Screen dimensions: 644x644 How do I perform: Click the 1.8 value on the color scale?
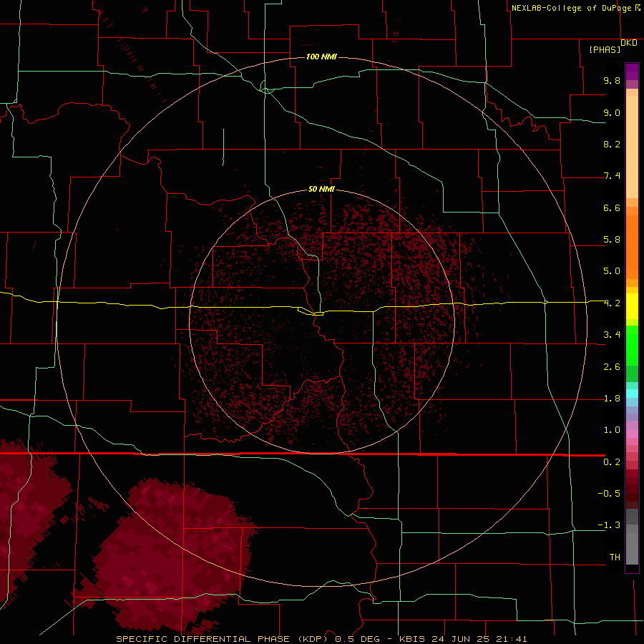point(612,399)
